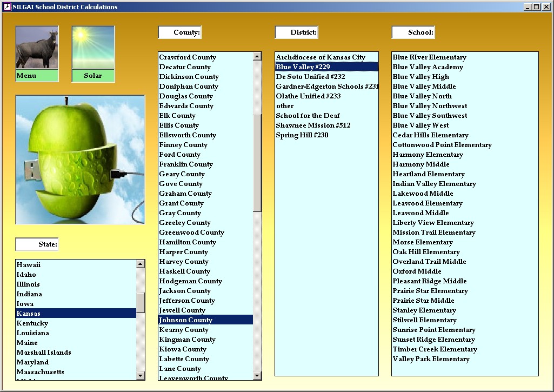The width and height of the screenshot is (554, 392).
Task: Select Kentucky in the State list
Action: (32, 323)
